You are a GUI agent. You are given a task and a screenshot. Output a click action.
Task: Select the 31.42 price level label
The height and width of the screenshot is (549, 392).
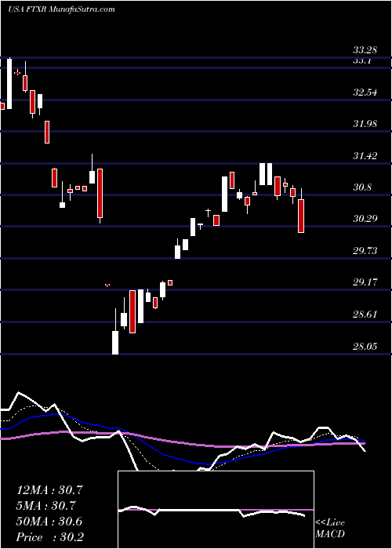click(x=365, y=155)
